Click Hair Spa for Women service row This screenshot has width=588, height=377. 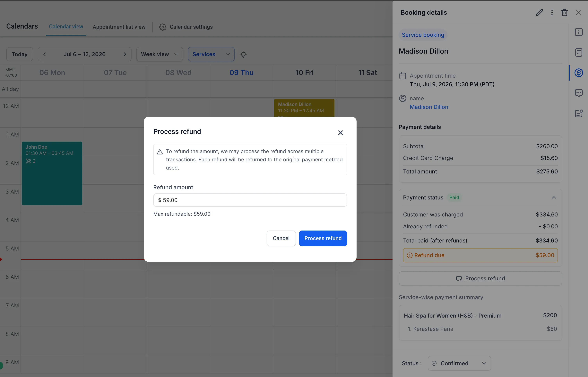click(x=480, y=315)
